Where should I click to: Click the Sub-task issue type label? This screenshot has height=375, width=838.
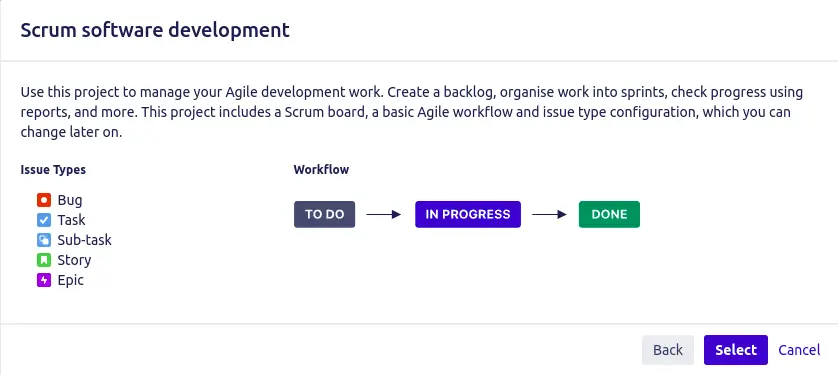point(84,240)
